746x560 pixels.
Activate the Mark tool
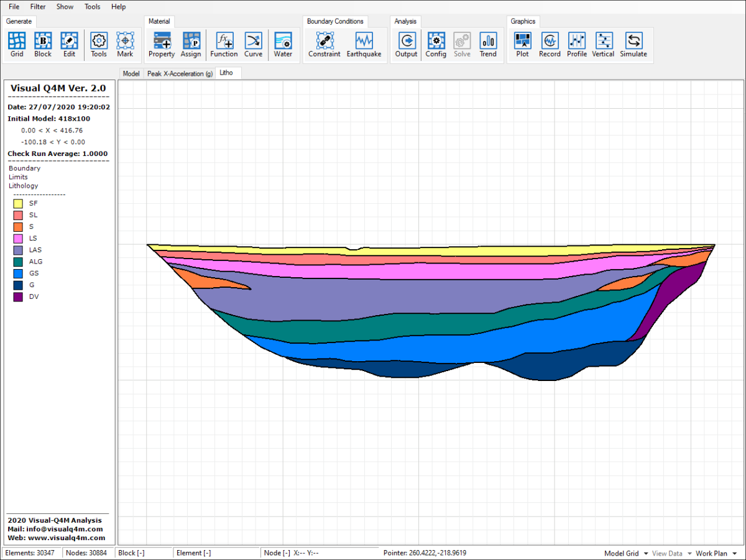coord(125,45)
